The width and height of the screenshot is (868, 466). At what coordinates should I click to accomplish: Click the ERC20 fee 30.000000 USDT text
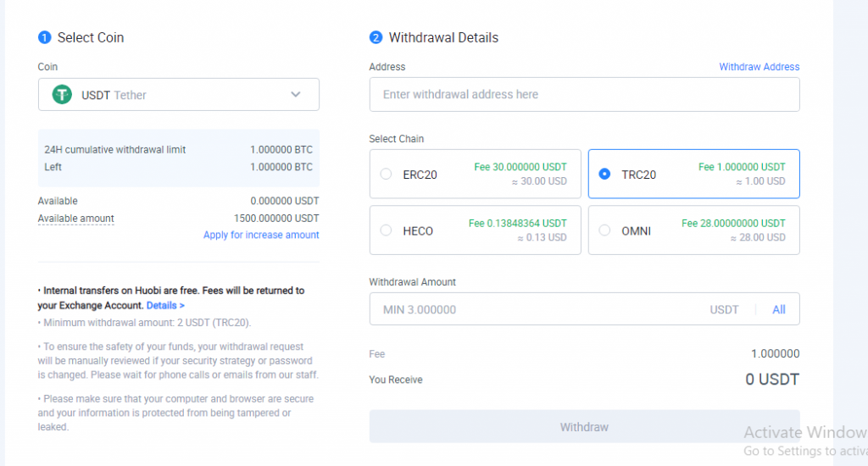[x=520, y=167]
